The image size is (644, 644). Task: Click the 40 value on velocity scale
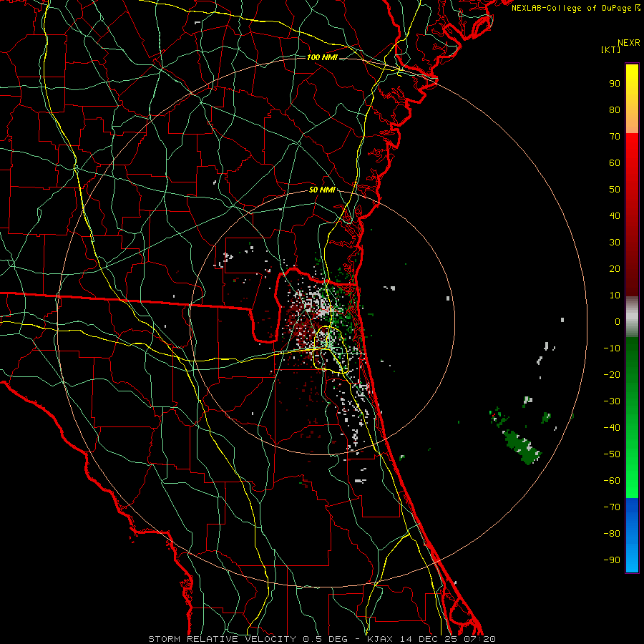(615, 216)
